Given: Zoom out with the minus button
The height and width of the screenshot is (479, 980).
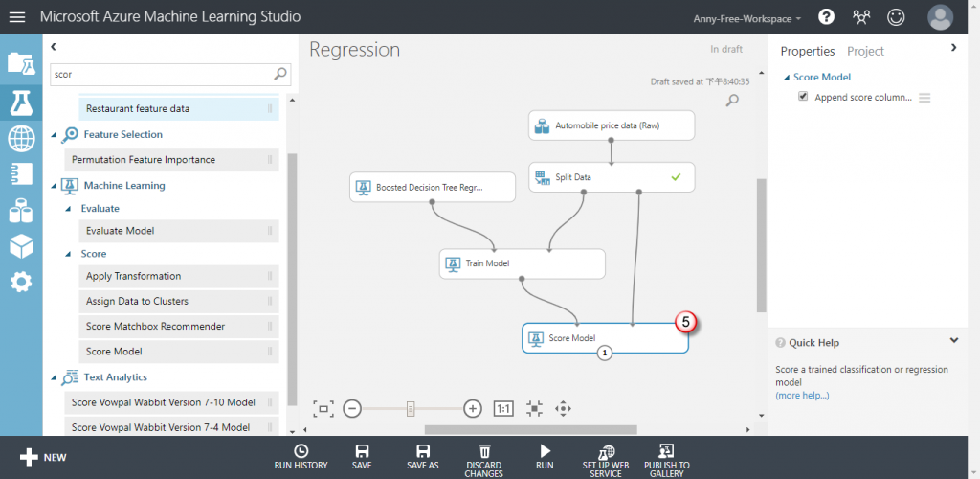Looking at the screenshot, I should (x=352, y=409).
